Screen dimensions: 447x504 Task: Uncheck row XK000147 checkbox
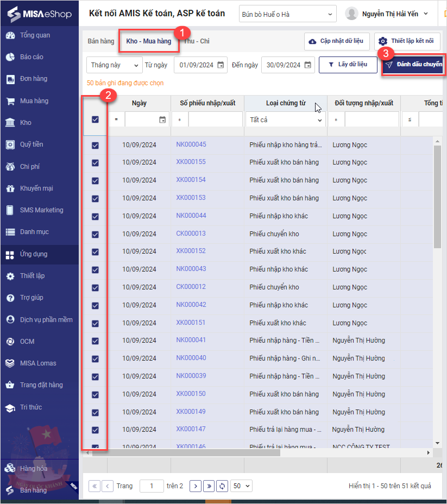click(x=95, y=430)
